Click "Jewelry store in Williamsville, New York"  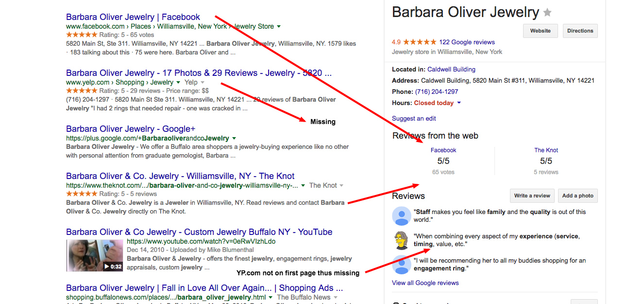[447, 52]
